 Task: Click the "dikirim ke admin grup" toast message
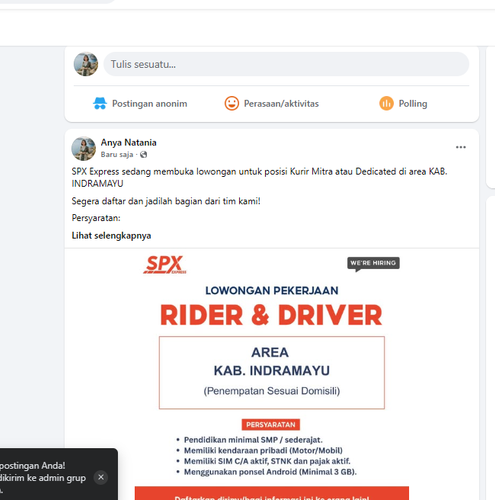[x=43, y=478]
